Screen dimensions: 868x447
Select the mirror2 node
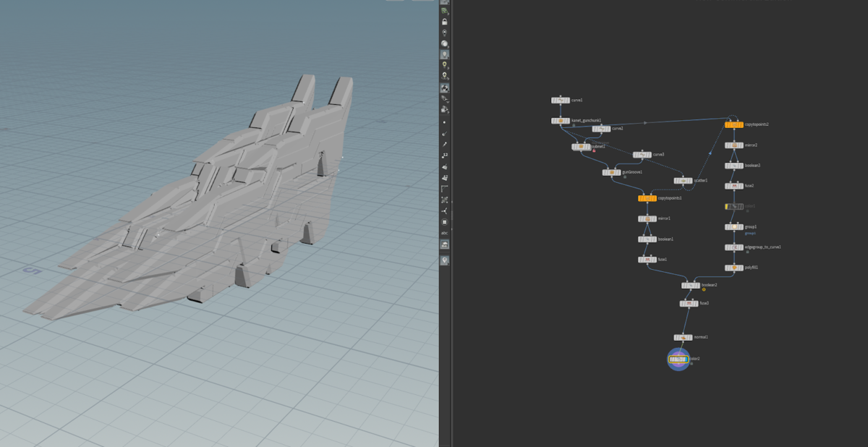[x=734, y=145]
